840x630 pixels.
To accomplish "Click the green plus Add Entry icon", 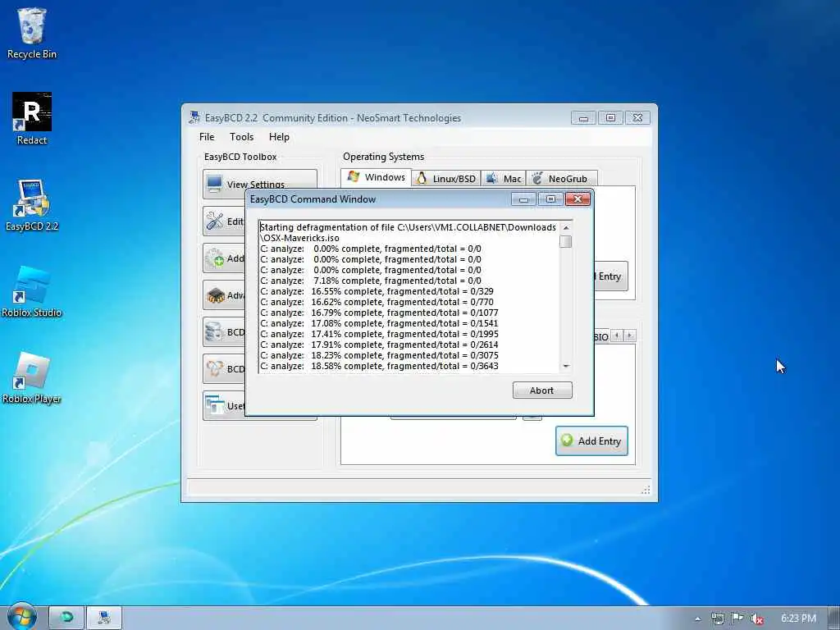I will [567, 441].
